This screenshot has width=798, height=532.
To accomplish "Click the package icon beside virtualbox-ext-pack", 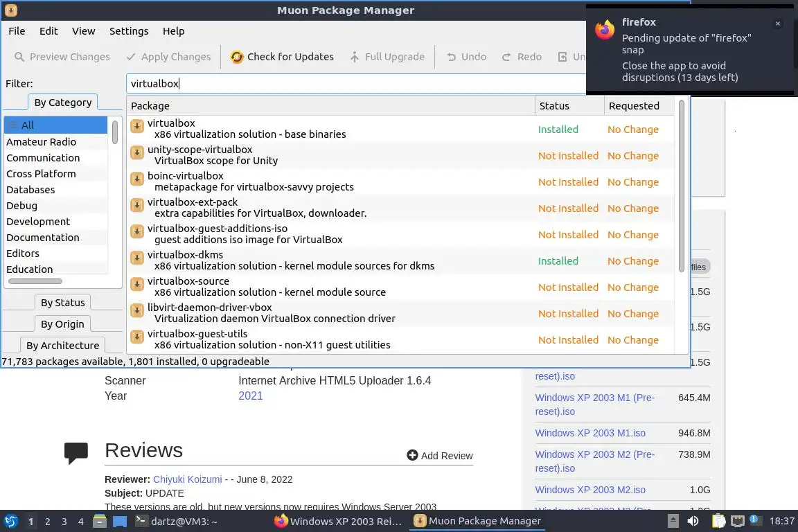I will coord(137,205).
